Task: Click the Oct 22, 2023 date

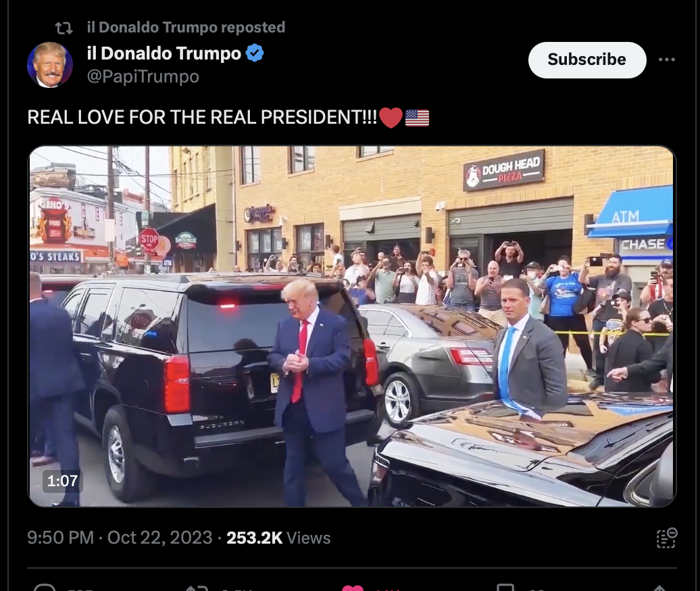Action: 160,538
